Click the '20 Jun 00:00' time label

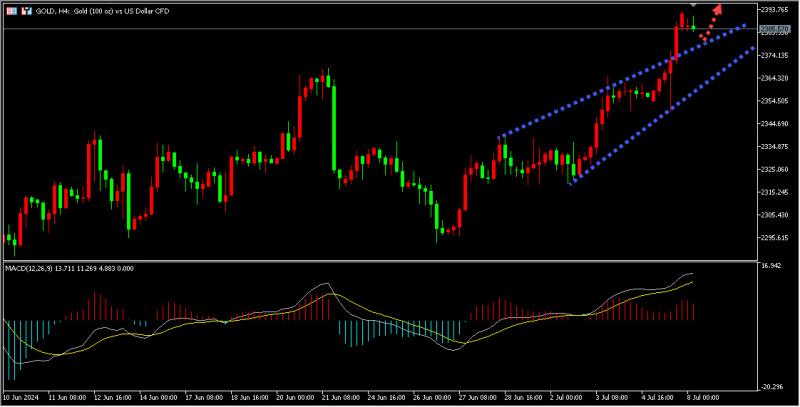point(295,397)
